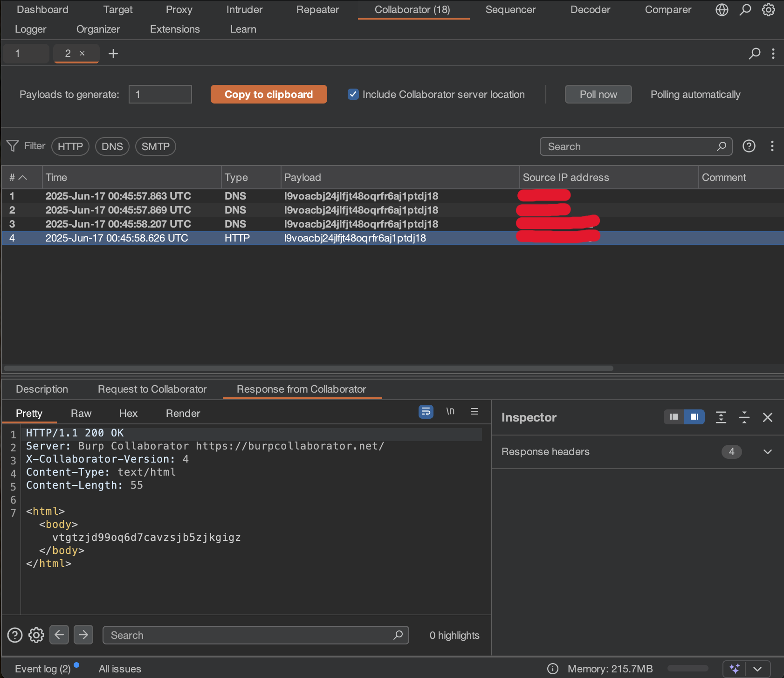
Task: Click the horizontal scrollbar under interactions table
Action: pos(309,368)
